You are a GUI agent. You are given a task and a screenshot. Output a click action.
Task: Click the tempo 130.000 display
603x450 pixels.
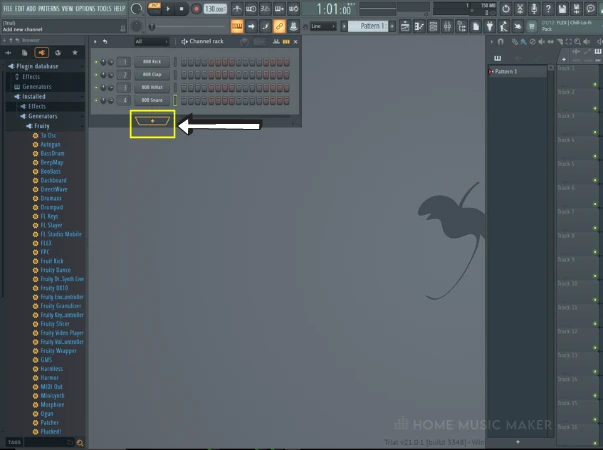pos(215,9)
